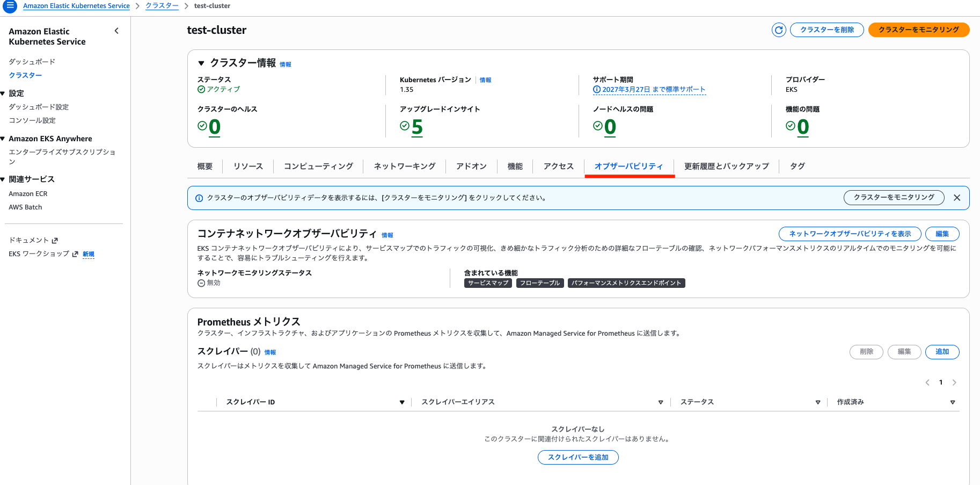Click the refresh cluster icon button

[x=778, y=30]
